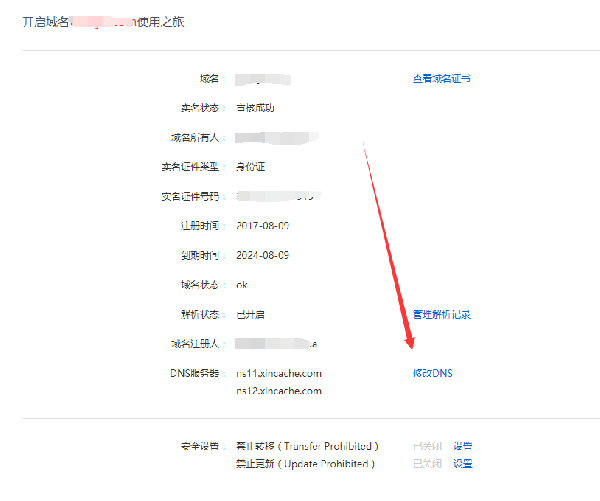600x501 pixels.
Task: Click 已关闭 status beside Update Prohibited
Action: pos(427,463)
